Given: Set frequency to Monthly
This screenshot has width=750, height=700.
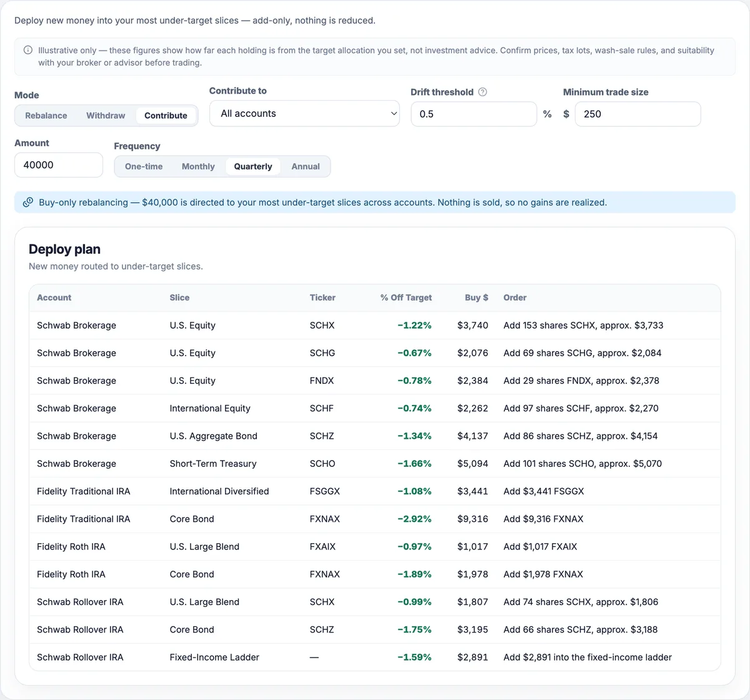Looking at the screenshot, I should point(198,167).
